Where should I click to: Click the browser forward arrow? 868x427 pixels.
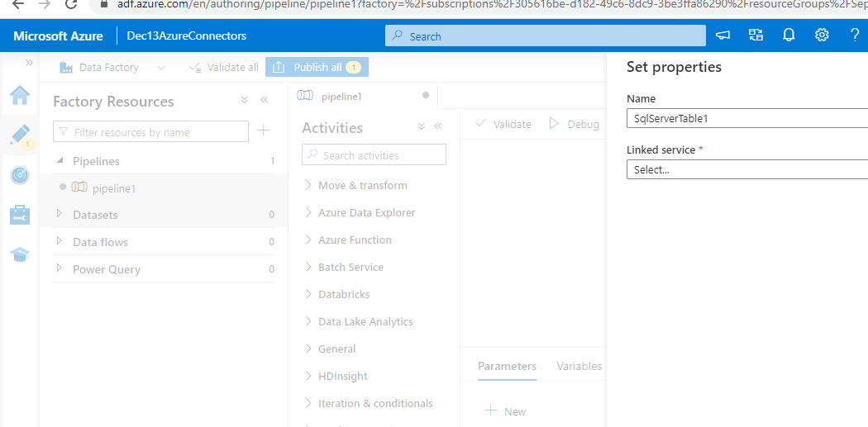[x=44, y=4]
